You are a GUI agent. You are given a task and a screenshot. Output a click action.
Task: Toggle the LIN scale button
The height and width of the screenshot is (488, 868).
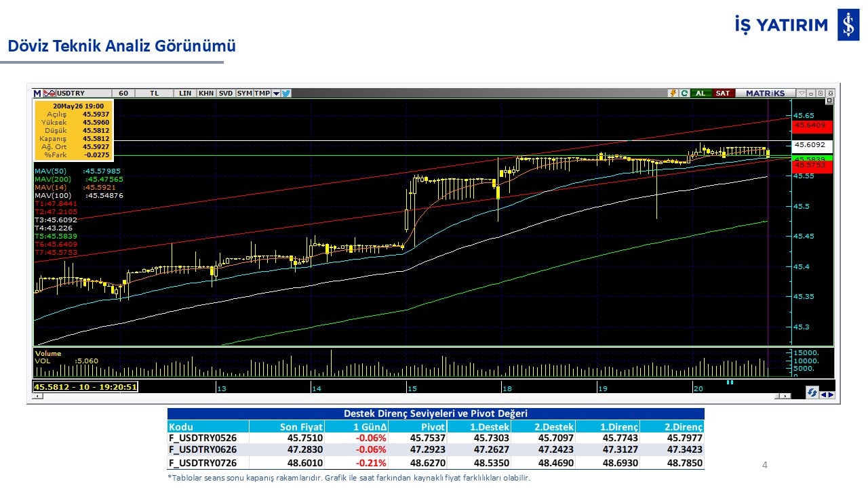click(x=185, y=94)
